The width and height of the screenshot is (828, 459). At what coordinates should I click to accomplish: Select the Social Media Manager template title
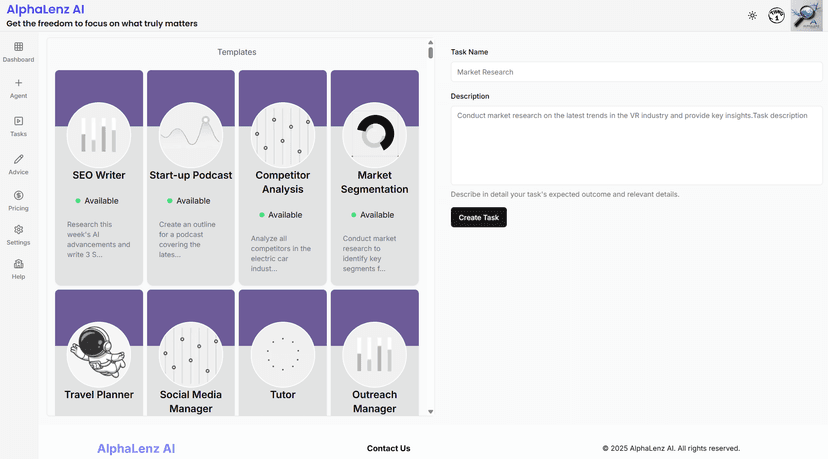coord(191,401)
